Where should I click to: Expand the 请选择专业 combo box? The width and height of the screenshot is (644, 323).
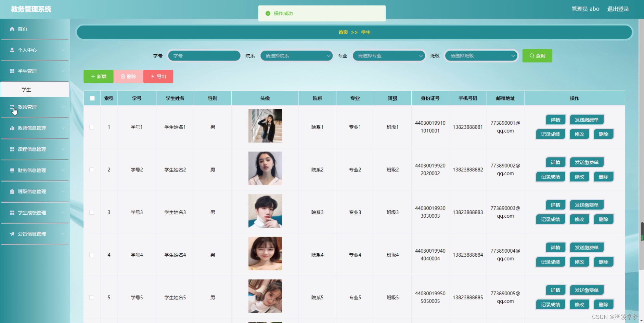(x=389, y=55)
